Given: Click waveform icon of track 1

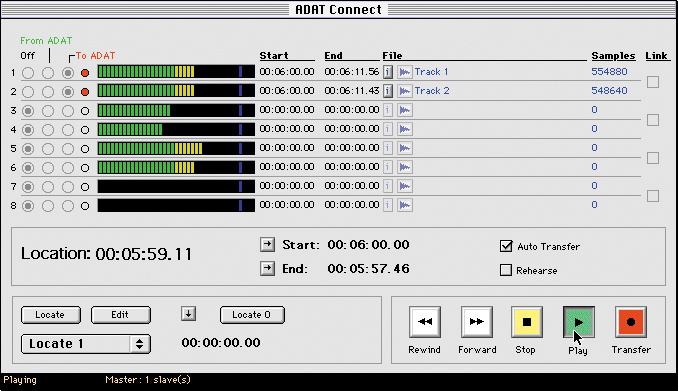Looking at the screenshot, I should [405, 72].
